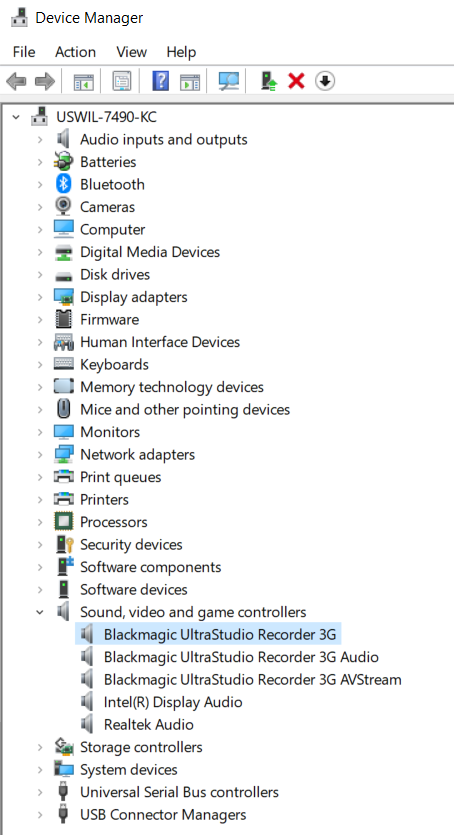
Task: Click the red X Uninstall device icon
Action: [x=296, y=81]
